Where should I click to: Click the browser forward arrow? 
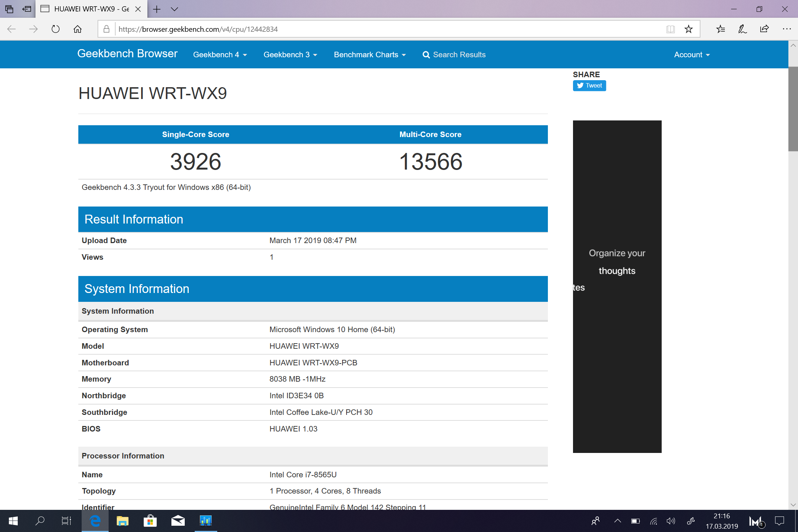coord(33,29)
